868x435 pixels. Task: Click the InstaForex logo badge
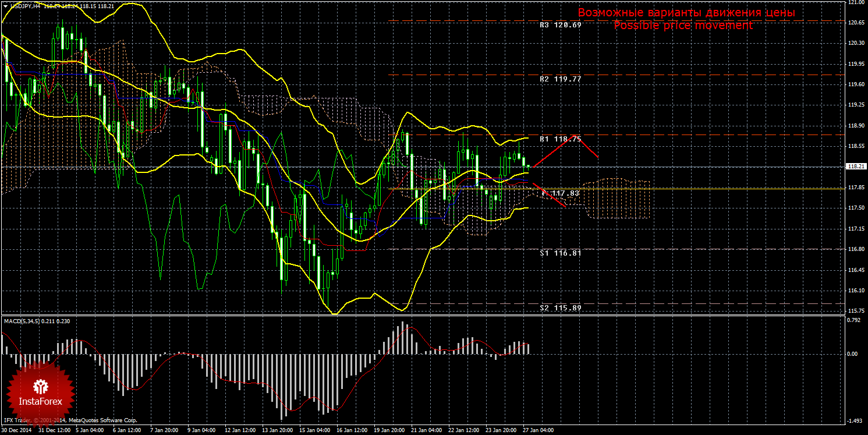point(41,392)
